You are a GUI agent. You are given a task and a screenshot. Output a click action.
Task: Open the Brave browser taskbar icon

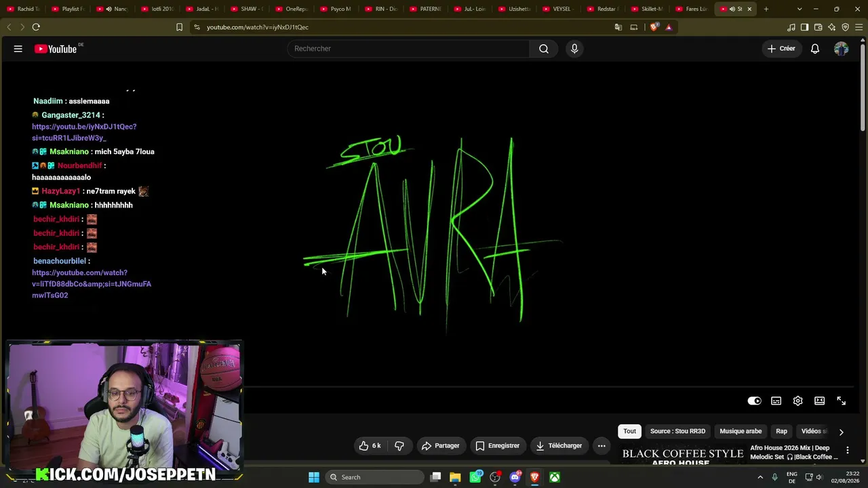(534, 477)
